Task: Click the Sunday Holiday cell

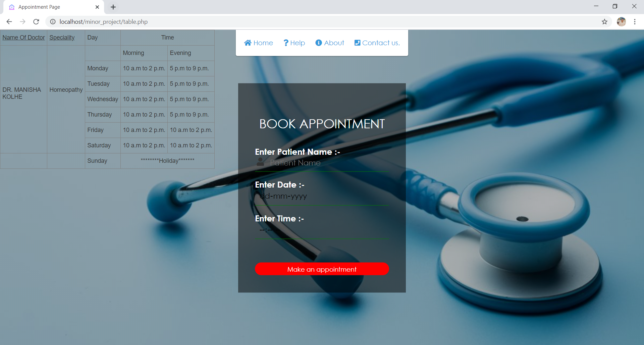Action: (x=167, y=161)
